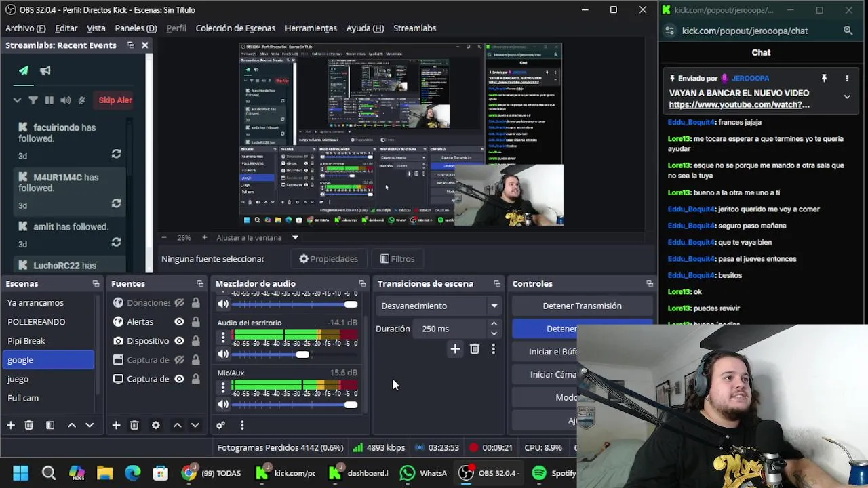The image size is (868, 488).
Task: Remove the selected source in Fuentes
Action: 134,425
